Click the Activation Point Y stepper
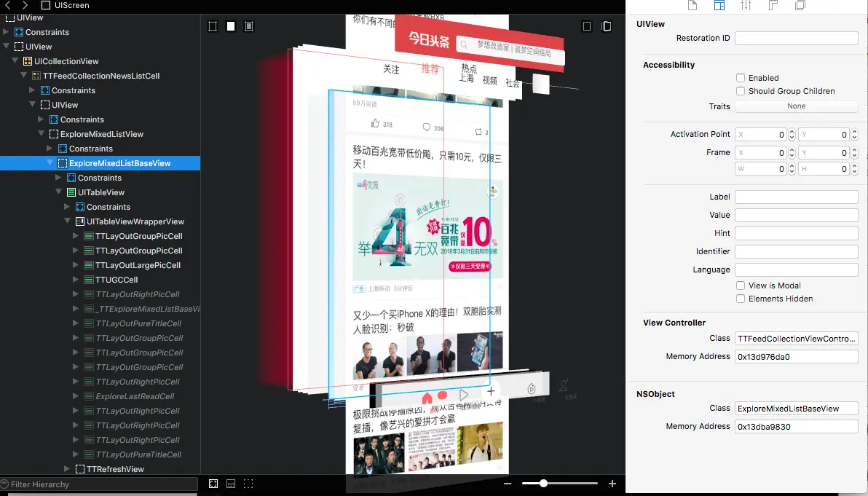868x496 pixels. coord(854,135)
